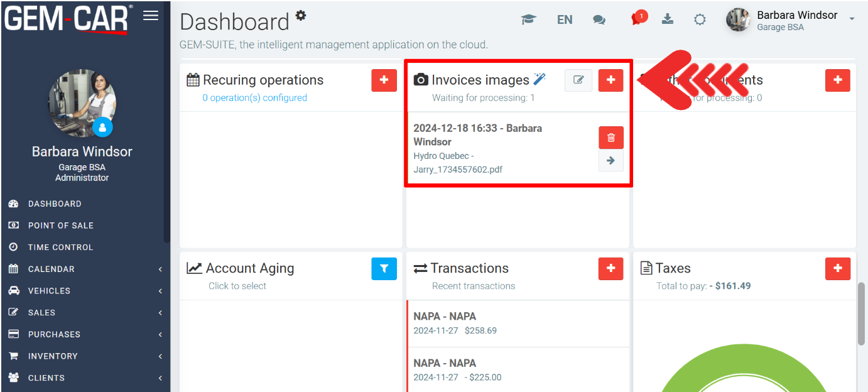
Task: Click the edit icon in Invoices images
Action: coord(578,80)
